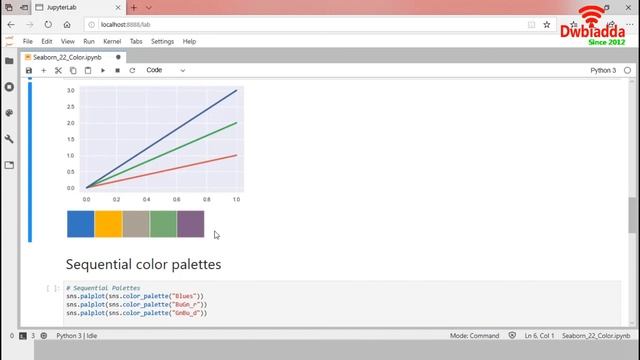The image size is (640, 360).
Task: Click the Python 3 | Idle status
Action: pos(77,336)
